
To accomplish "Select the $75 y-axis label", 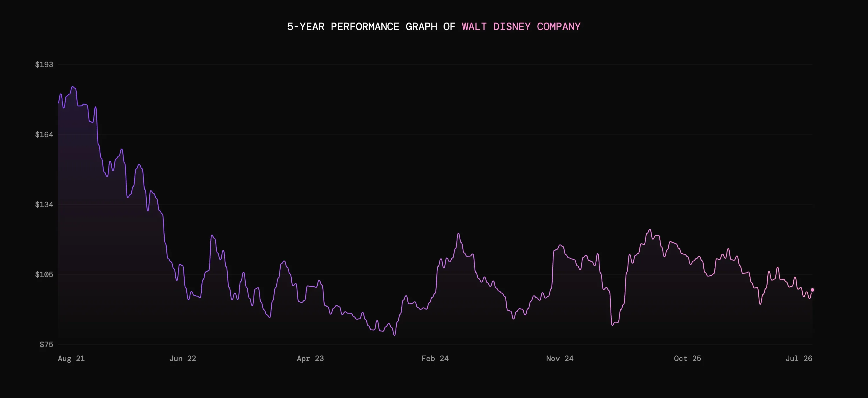I will pos(47,344).
